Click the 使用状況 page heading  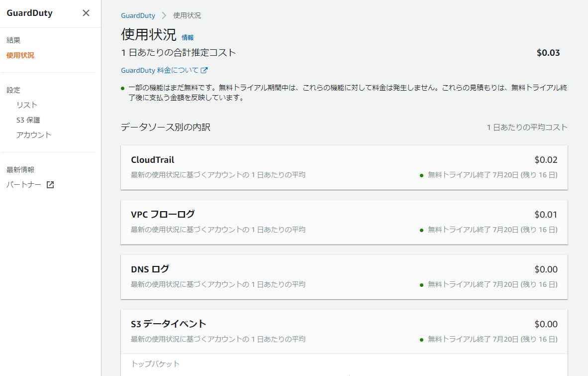149,34
